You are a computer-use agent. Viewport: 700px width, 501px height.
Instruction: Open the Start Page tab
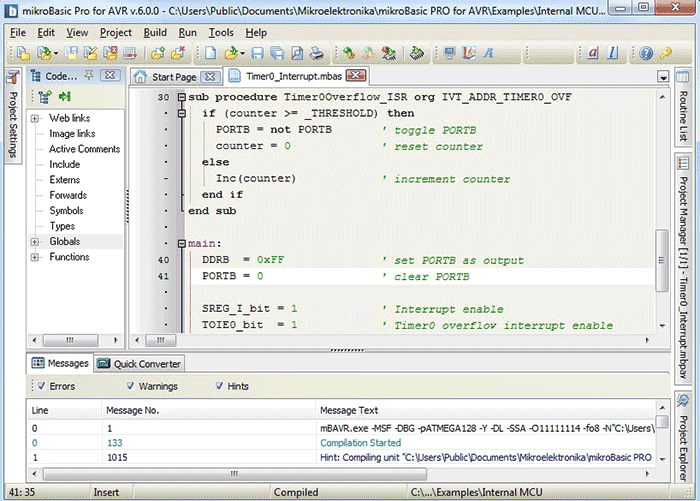point(175,76)
